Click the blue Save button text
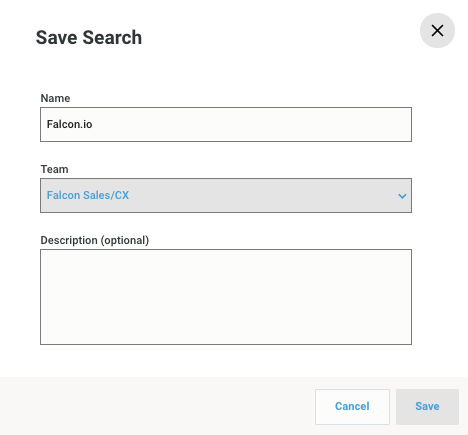The width and height of the screenshot is (468, 435). pos(427,406)
